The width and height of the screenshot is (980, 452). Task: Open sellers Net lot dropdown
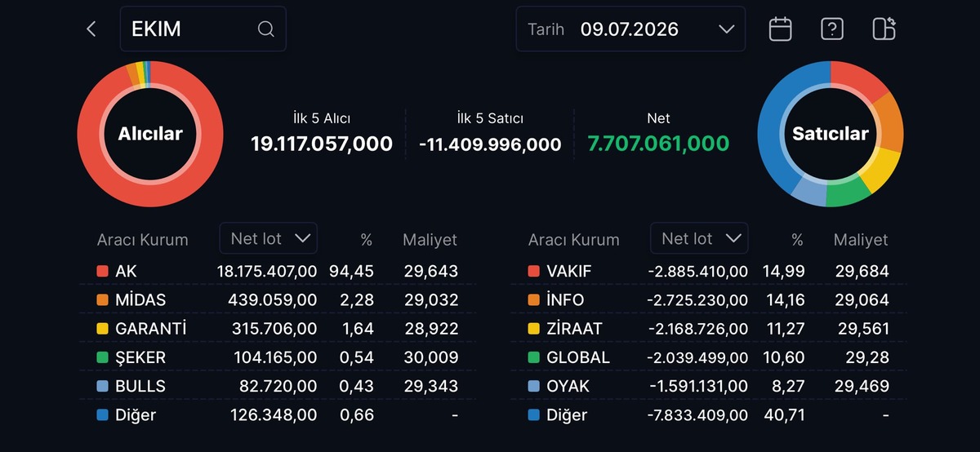(699, 238)
